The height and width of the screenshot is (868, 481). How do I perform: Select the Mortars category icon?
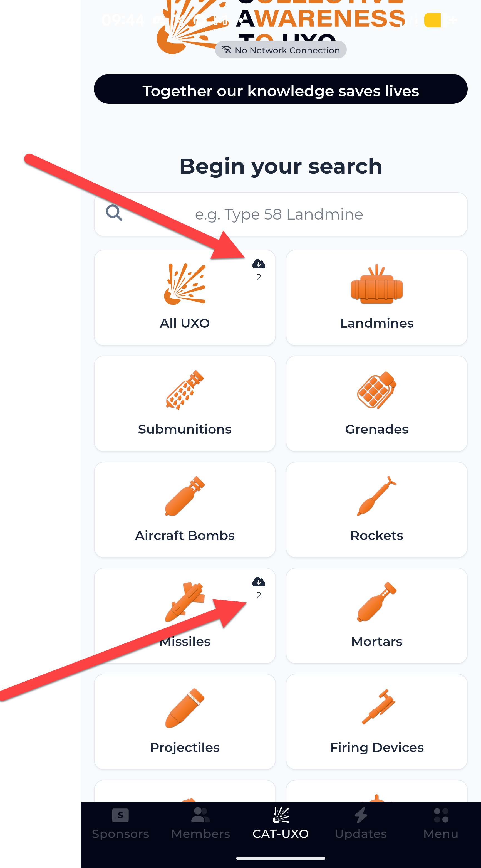[376, 602]
